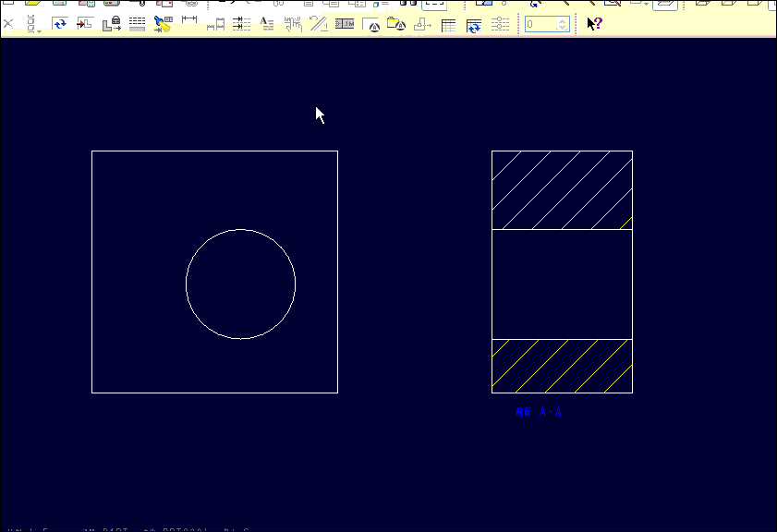
Task: Click the ordinate dimension icon
Action: 215,24
